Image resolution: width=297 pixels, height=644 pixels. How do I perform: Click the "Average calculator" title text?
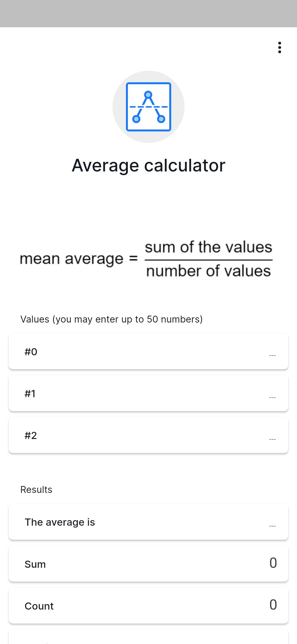coord(148,165)
